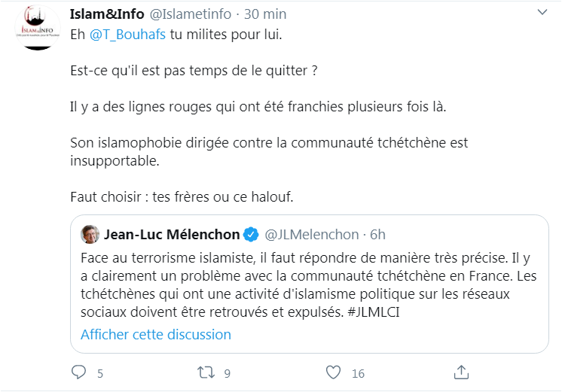Open the share tweet icon
Viewport: 562px width, 392px height.
(462, 372)
